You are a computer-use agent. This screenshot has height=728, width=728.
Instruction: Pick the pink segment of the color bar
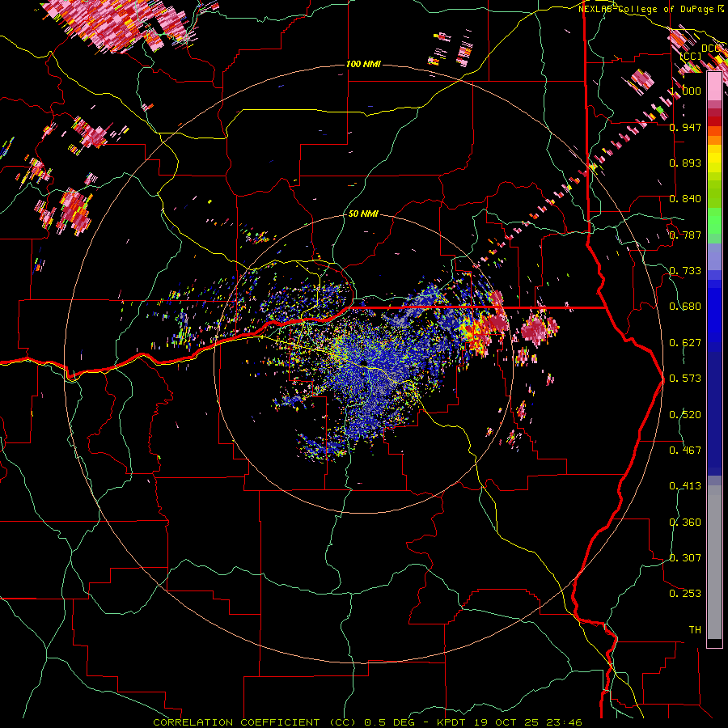[714, 86]
